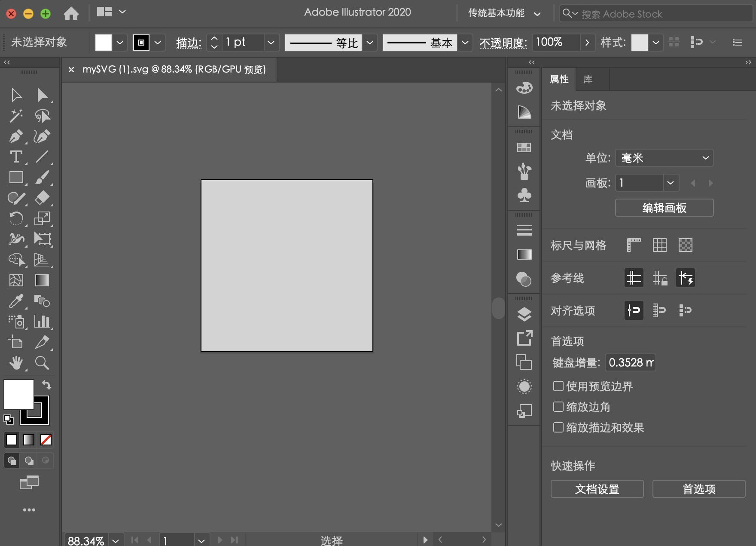Swap fill and stroke colors

point(46,385)
